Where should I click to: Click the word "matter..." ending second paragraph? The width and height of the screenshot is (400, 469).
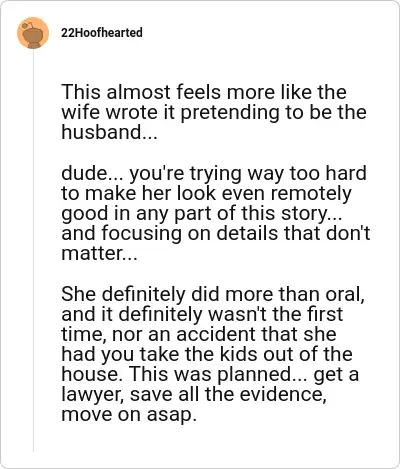coord(99,254)
